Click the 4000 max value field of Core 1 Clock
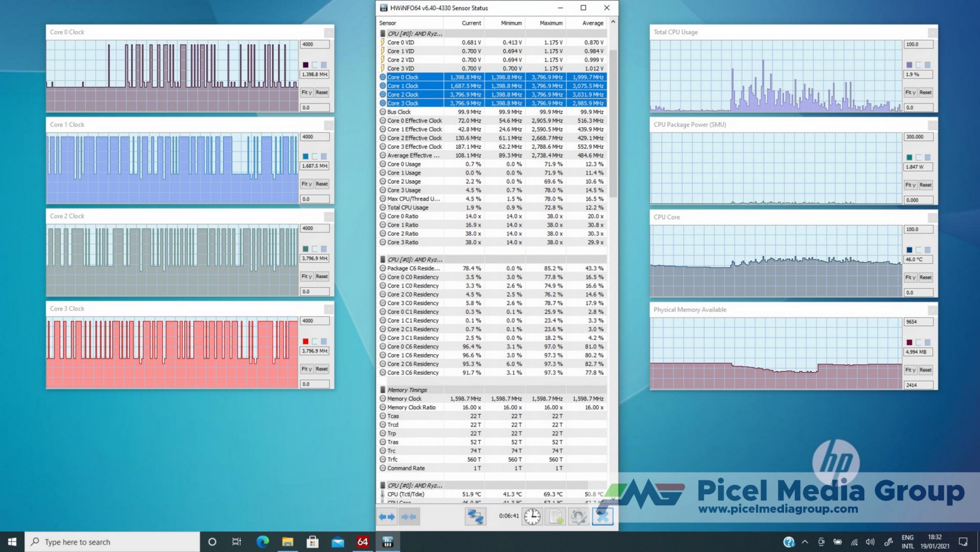Screen dimensions: 980x552 pos(315,137)
